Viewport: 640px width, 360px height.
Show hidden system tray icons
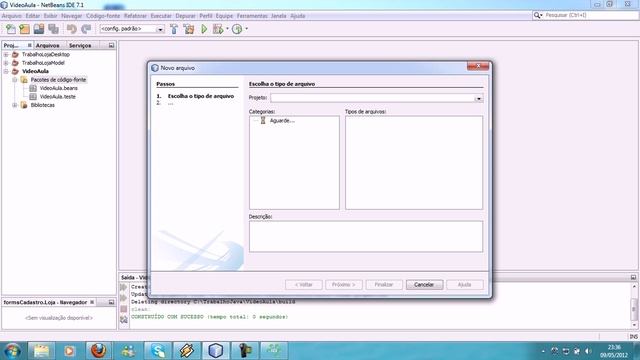(543, 351)
